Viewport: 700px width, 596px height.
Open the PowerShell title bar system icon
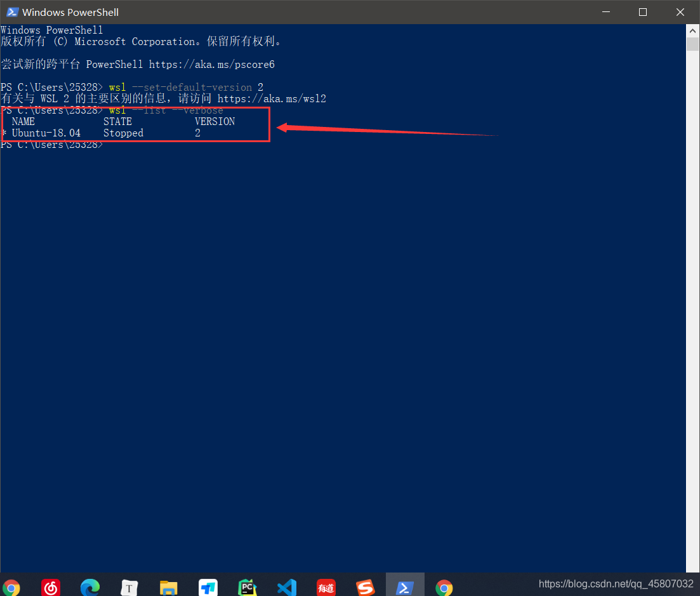(13, 12)
